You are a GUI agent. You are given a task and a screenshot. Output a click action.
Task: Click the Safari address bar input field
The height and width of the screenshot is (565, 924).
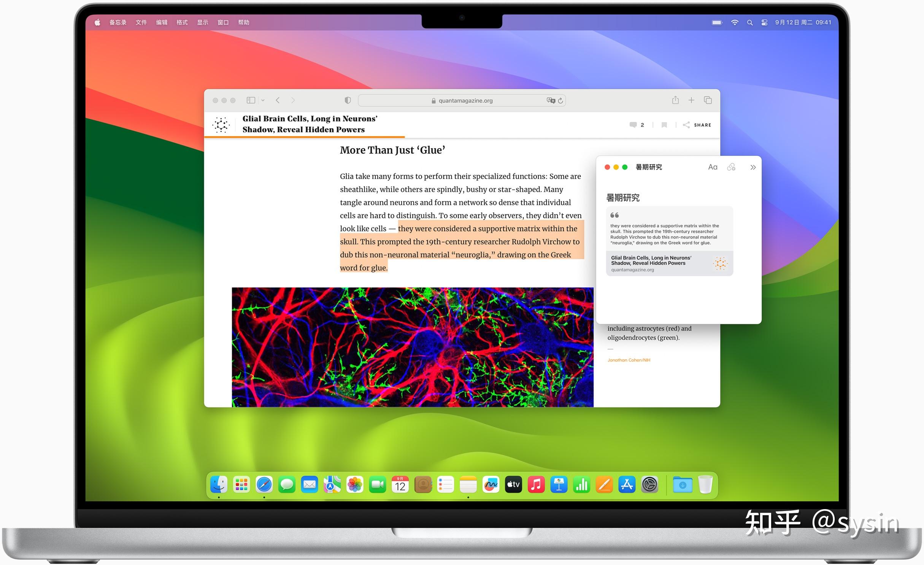click(462, 100)
